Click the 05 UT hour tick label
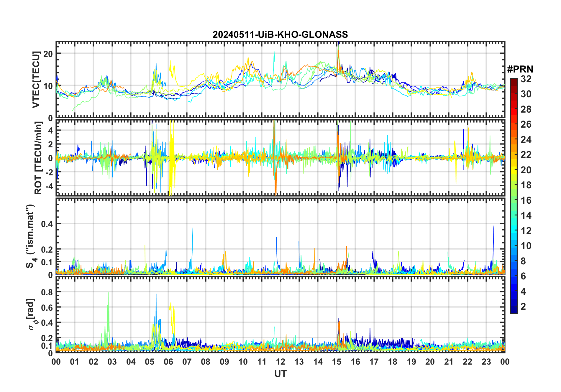This screenshot has height=392, width=561. (150, 362)
